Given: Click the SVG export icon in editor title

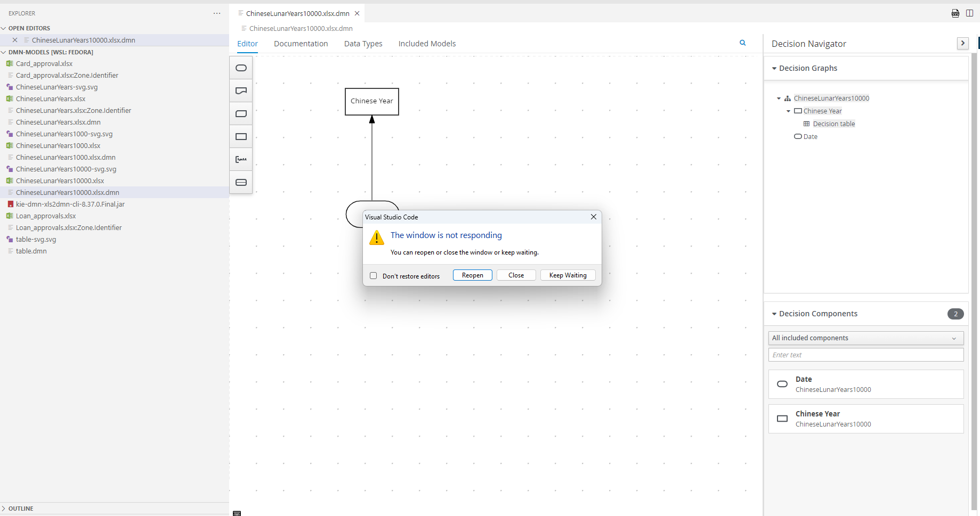Looking at the screenshot, I should pyautogui.click(x=955, y=13).
